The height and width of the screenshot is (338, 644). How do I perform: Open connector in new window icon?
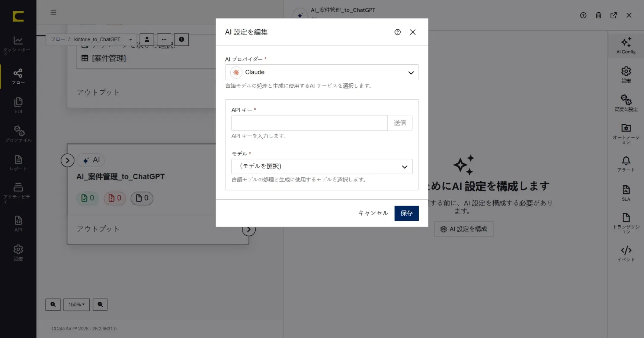pyautogui.click(x=613, y=15)
